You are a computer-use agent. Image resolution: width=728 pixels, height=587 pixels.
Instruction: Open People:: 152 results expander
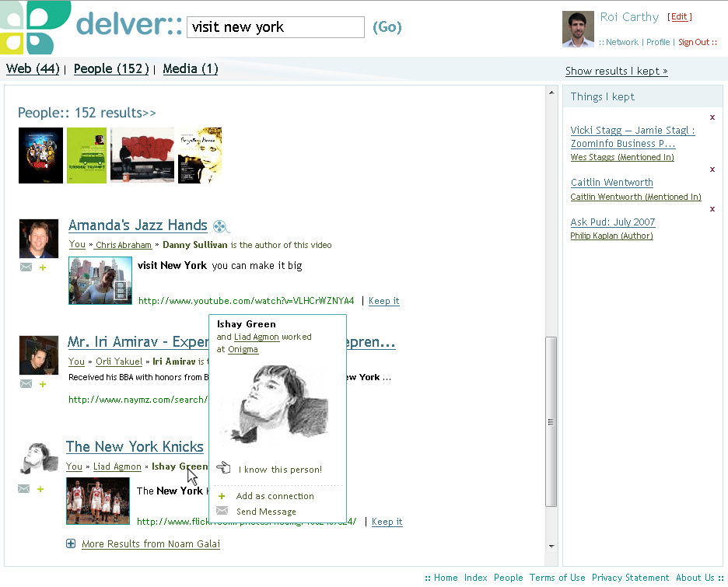coord(87,113)
